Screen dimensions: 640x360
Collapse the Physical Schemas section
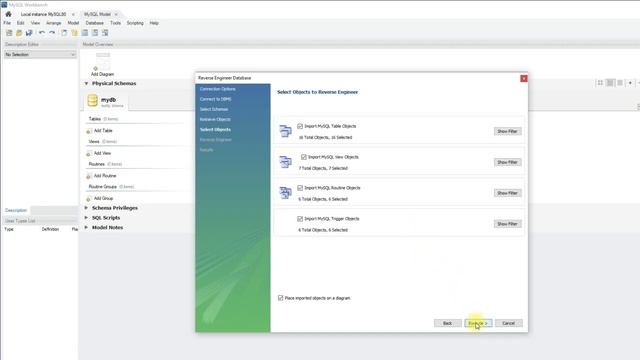point(86,83)
